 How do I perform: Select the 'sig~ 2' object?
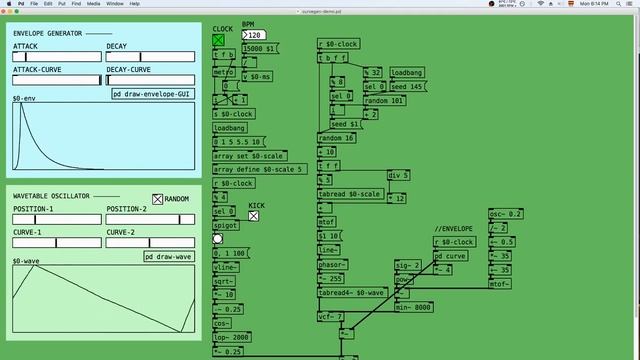click(408, 265)
